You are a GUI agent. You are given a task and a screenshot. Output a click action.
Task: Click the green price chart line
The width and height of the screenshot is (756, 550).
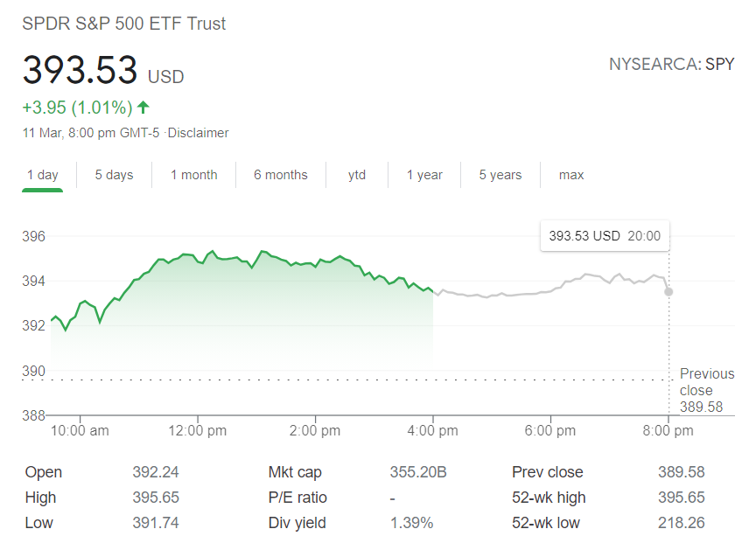[219, 258]
